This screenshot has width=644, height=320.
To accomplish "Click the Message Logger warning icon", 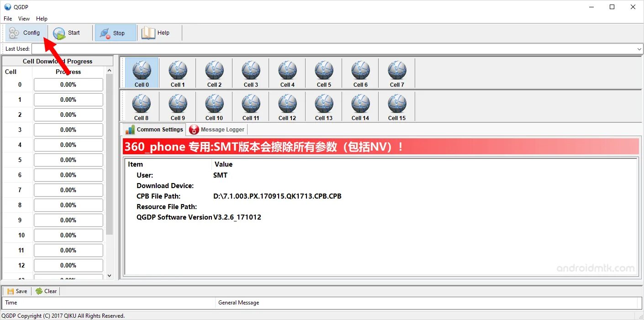I will point(193,129).
